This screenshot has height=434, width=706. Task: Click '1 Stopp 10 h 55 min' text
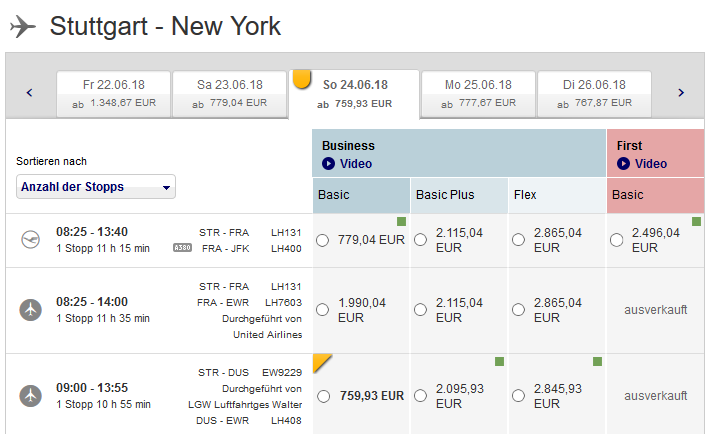click(103, 404)
